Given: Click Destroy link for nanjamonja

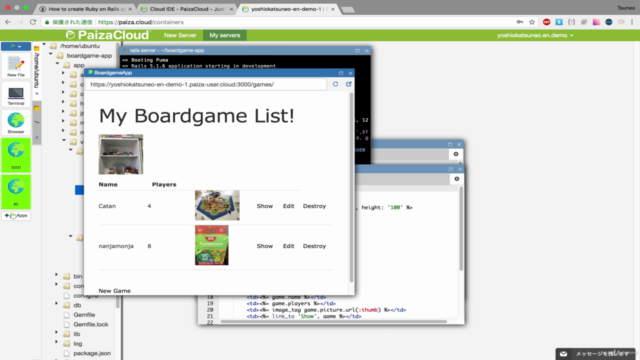Looking at the screenshot, I should tap(314, 246).
